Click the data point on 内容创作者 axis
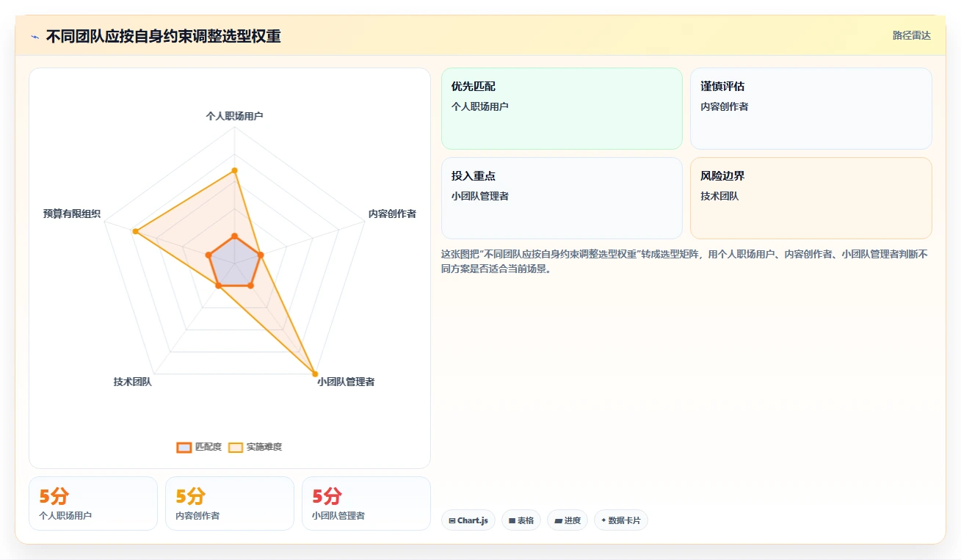The height and width of the screenshot is (560, 961). [x=261, y=255]
